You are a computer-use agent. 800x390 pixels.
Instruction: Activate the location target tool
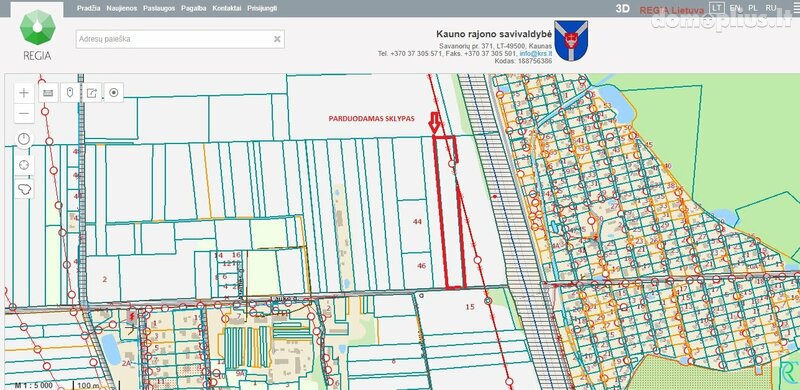pyautogui.click(x=114, y=93)
